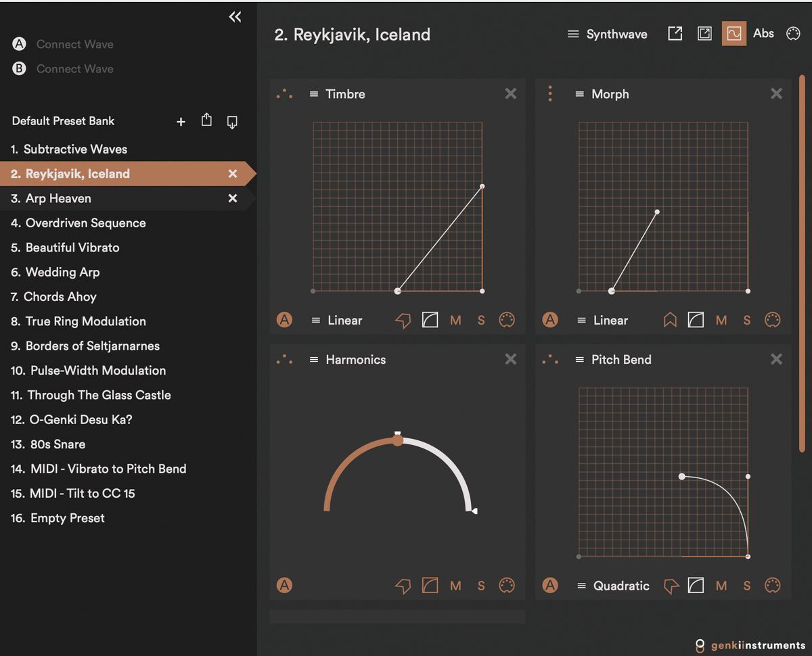The width and height of the screenshot is (812, 656).
Task: Remove the Pitch Bend panel
Action: (776, 359)
